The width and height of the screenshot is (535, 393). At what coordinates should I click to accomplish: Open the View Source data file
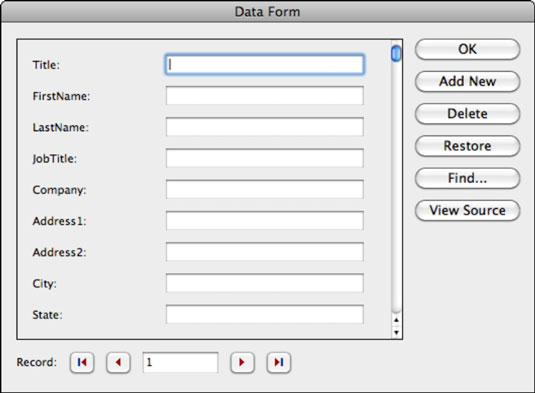click(x=467, y=210)
